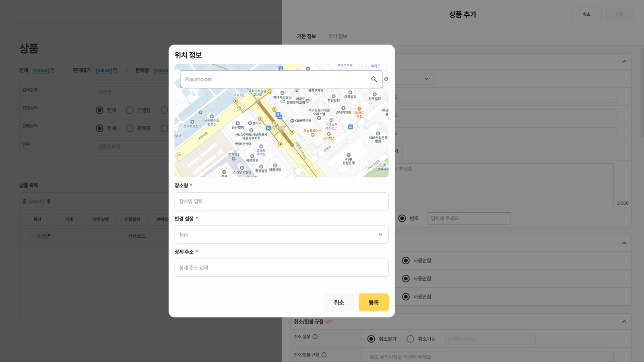The image size is (644, 362).
Task: Click the 투썸플레이스 cafe marker
Action: (x=312, y=135)
